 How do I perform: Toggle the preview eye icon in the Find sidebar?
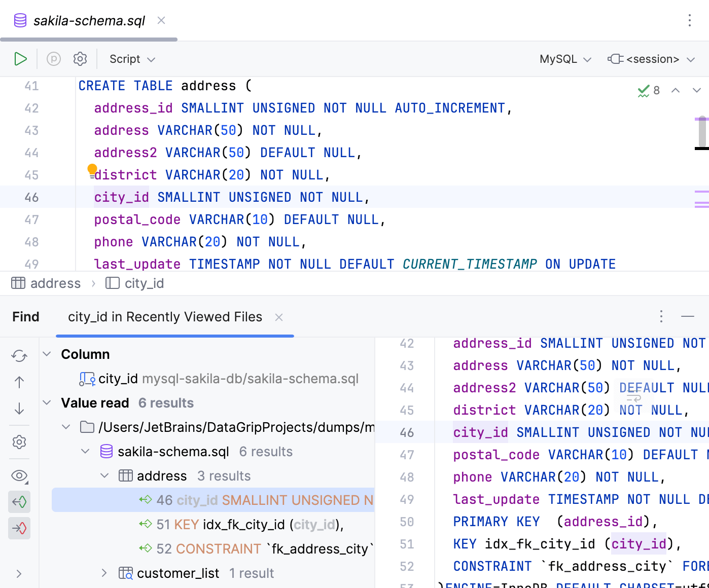(x=19, y=475)
